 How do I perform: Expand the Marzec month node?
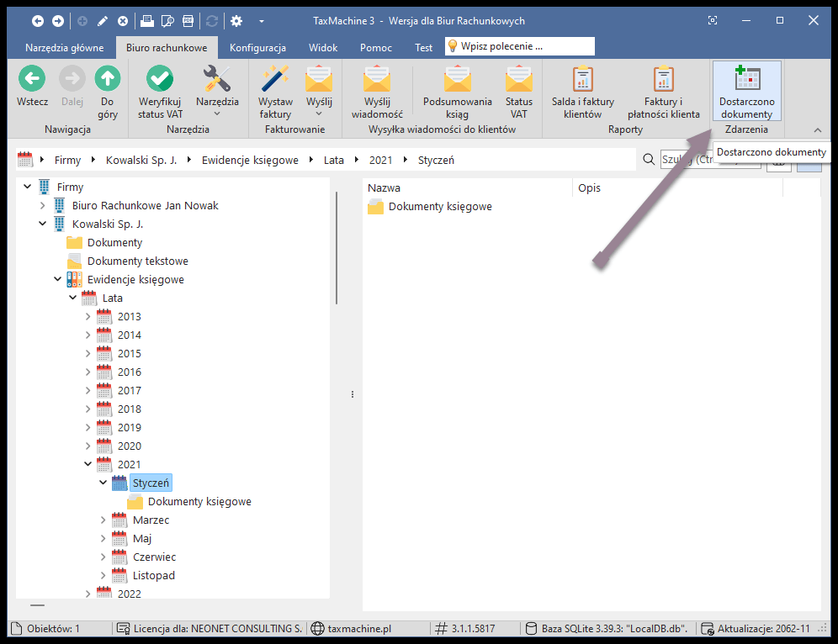point(103,520)
